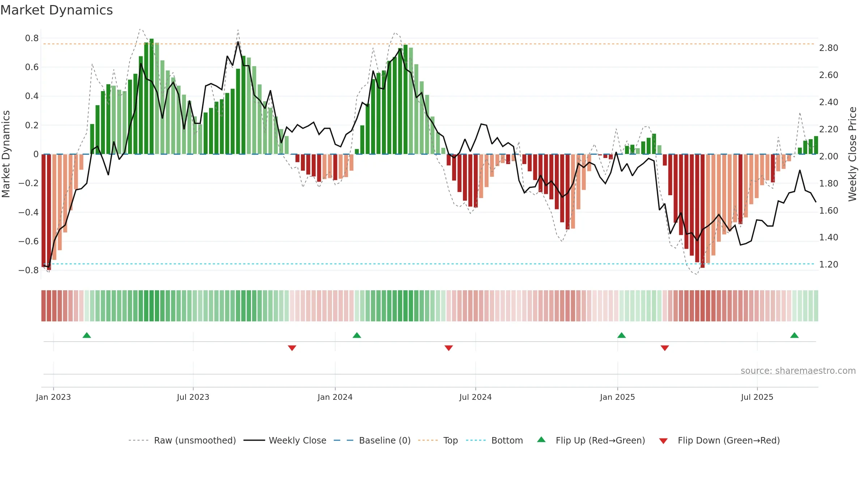The width and height of the screenshot is (868, 488).
Task: Click the sharemaestro.com source text
Action: [798, 371]
